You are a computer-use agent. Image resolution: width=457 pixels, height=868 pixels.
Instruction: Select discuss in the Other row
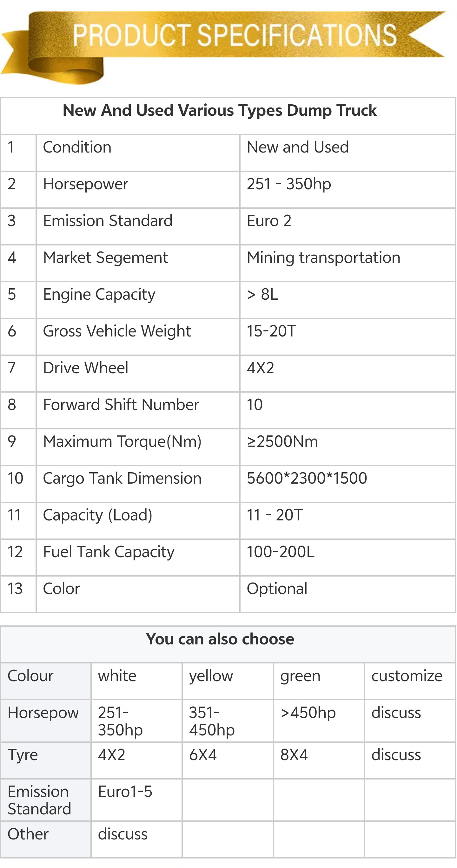point(123,834)
